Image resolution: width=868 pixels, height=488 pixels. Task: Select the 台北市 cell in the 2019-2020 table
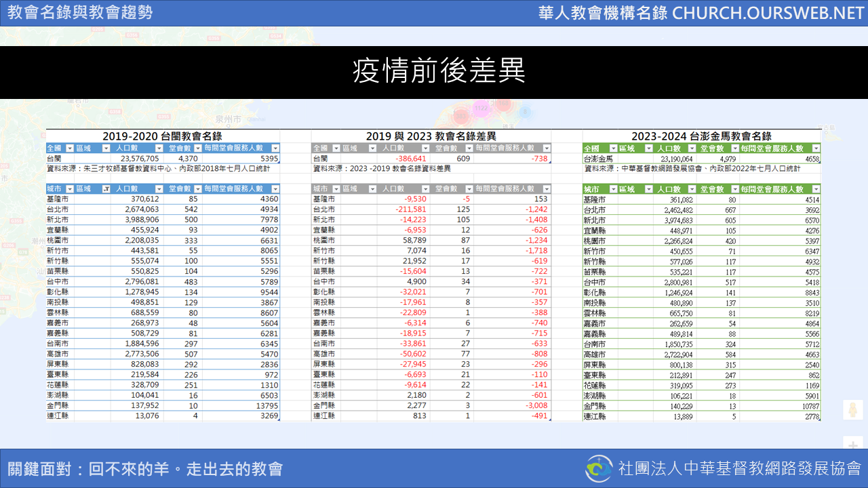pos(59,209)
